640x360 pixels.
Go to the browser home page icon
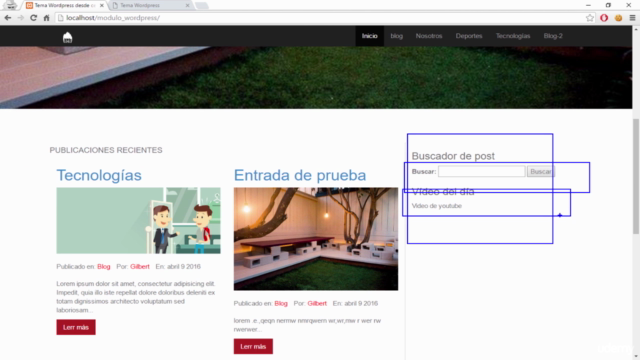[x=47, y=18]
